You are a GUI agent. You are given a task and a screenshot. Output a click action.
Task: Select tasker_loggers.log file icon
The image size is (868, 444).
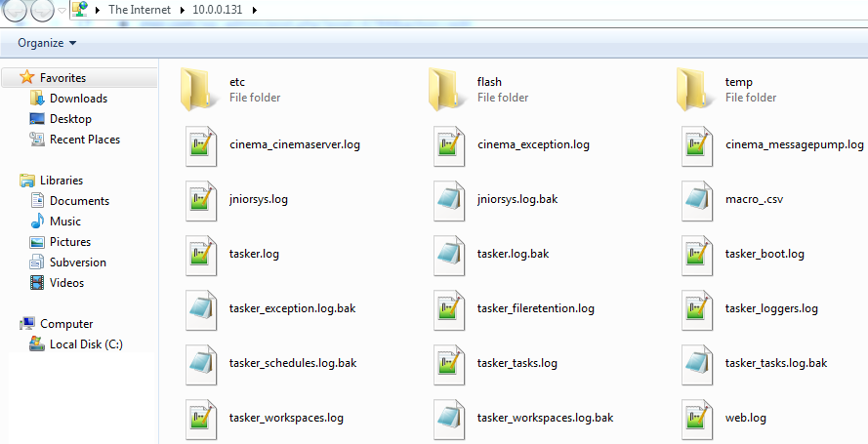coord(696,309)
